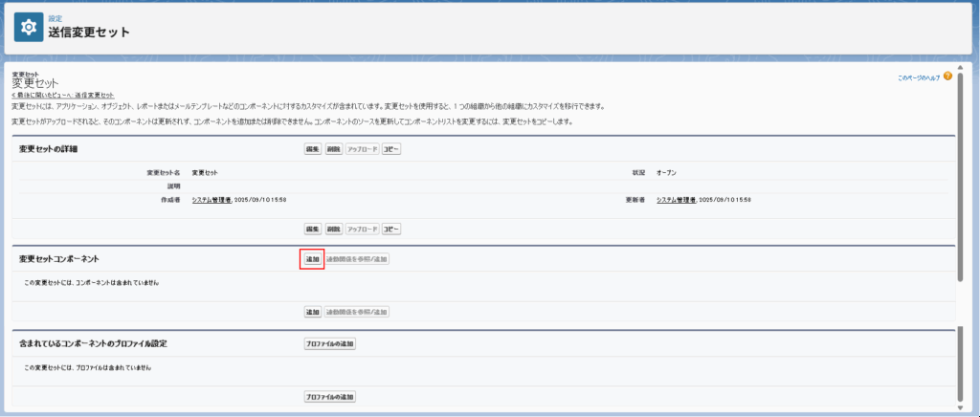Click the gear Setup icon in header
The width and height of the screenshot is (980, 417).
[29, 27]
